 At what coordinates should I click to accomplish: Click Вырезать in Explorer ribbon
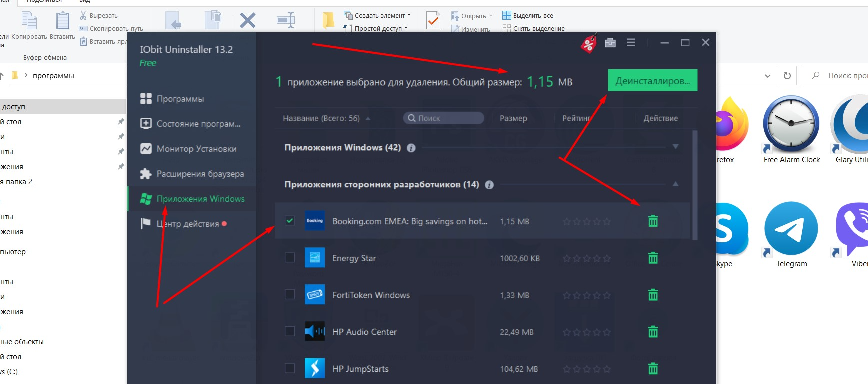coord(99,16)
